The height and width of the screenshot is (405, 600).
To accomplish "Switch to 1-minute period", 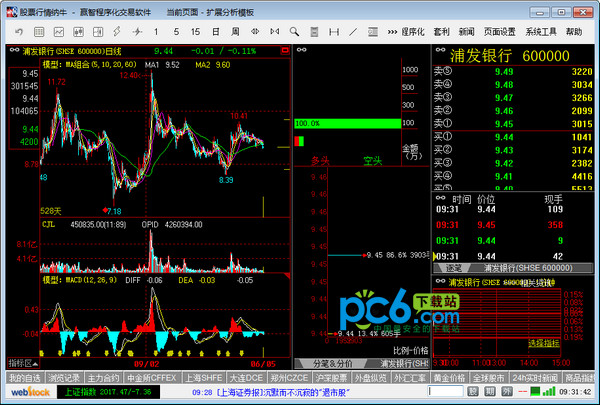I will click(156, 32).
